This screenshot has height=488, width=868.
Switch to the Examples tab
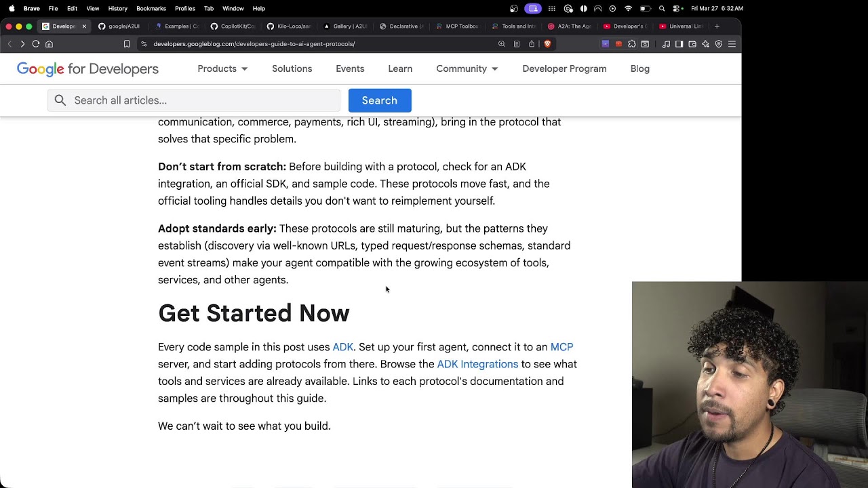tap(177, 26)
